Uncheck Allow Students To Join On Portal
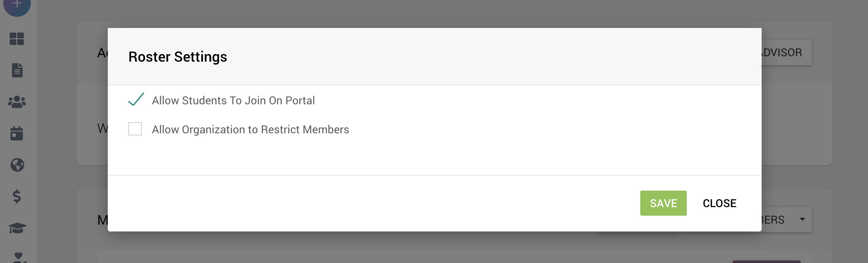This screenshot has width=868, height=263. pyautogui.click(x=136, y=100)
